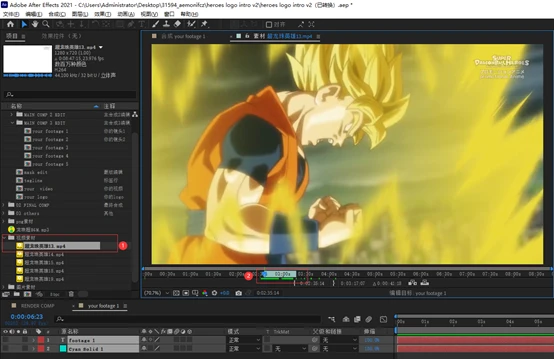
Task: Click the footage viewer timecode 0:02:35:14 next to the camera icon
Action: (x=268, y=293)
